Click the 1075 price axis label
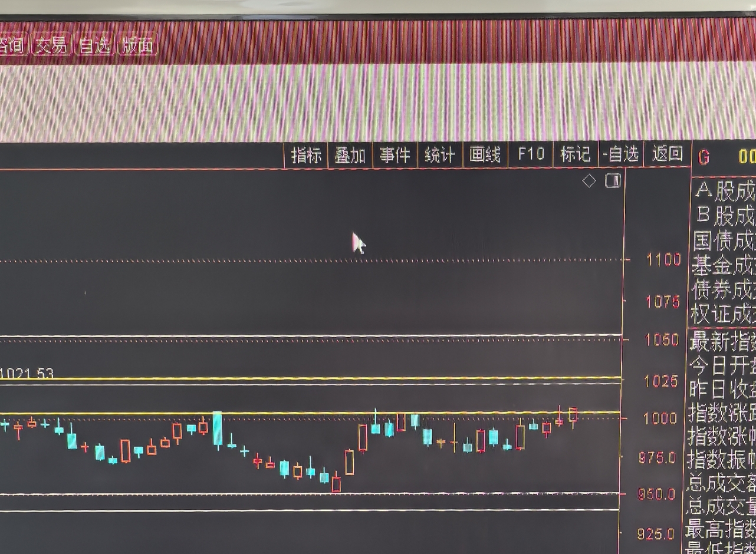Viewport: 756px width, 554px height. point(663,302)
